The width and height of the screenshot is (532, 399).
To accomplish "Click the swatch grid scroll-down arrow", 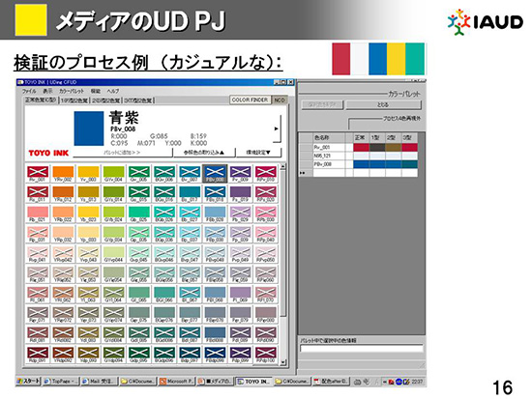I will pos(283,362).
